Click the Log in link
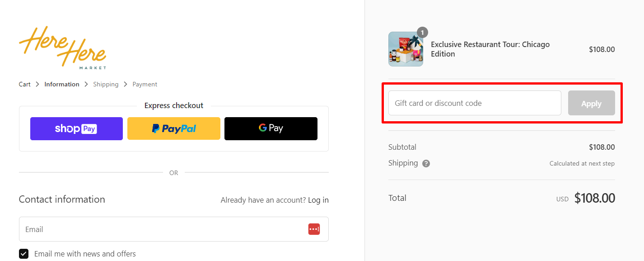The height and width of the screenshot is (261, 644). point(318,200)
